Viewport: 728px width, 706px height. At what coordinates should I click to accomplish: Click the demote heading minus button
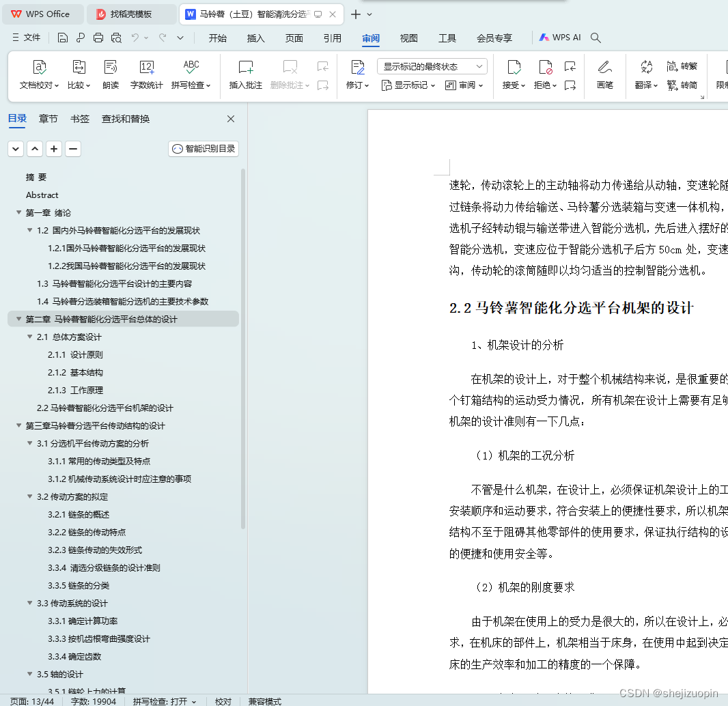(73, 149)
